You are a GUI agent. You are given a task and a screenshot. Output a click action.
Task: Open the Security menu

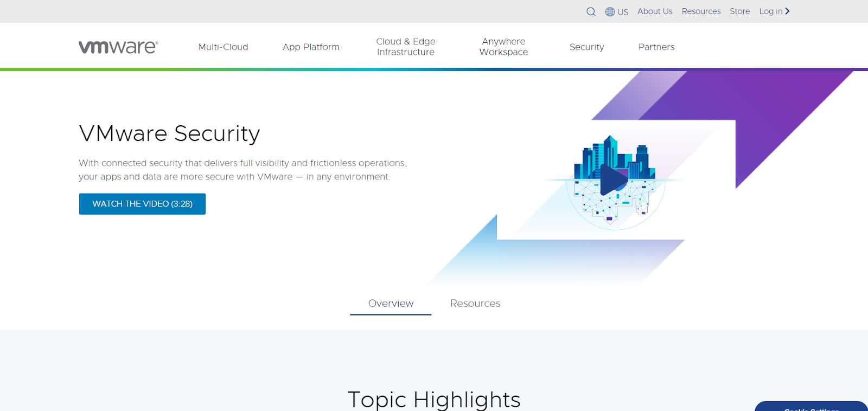586,47
